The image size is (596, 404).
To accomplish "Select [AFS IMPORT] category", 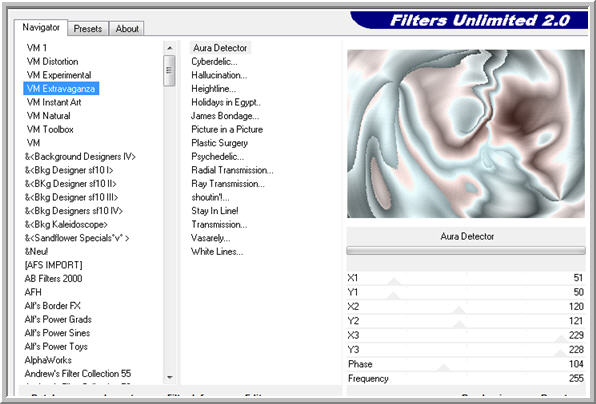I will pos(53,265).
